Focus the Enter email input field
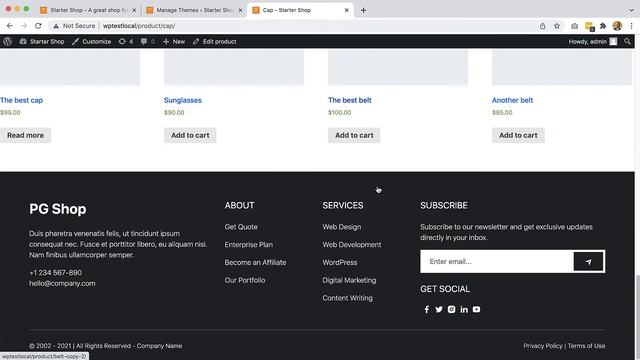This screenshot has height=360, width=640. point(497,262)
